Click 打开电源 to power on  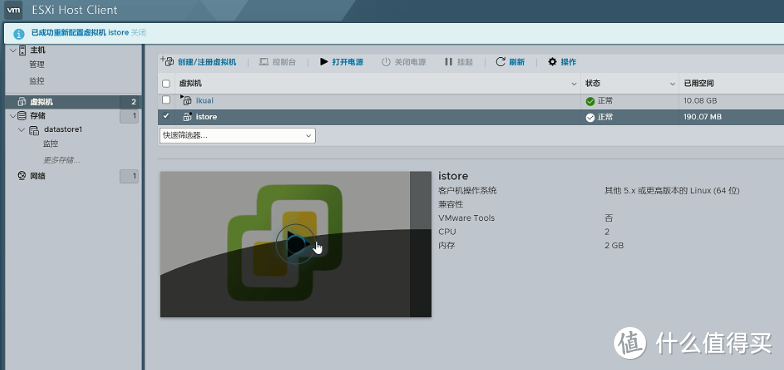click(x=348, y=62)
